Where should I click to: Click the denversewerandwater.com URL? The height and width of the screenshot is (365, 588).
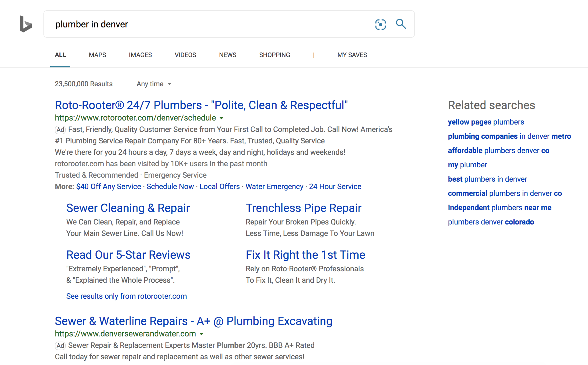(125, 334)
